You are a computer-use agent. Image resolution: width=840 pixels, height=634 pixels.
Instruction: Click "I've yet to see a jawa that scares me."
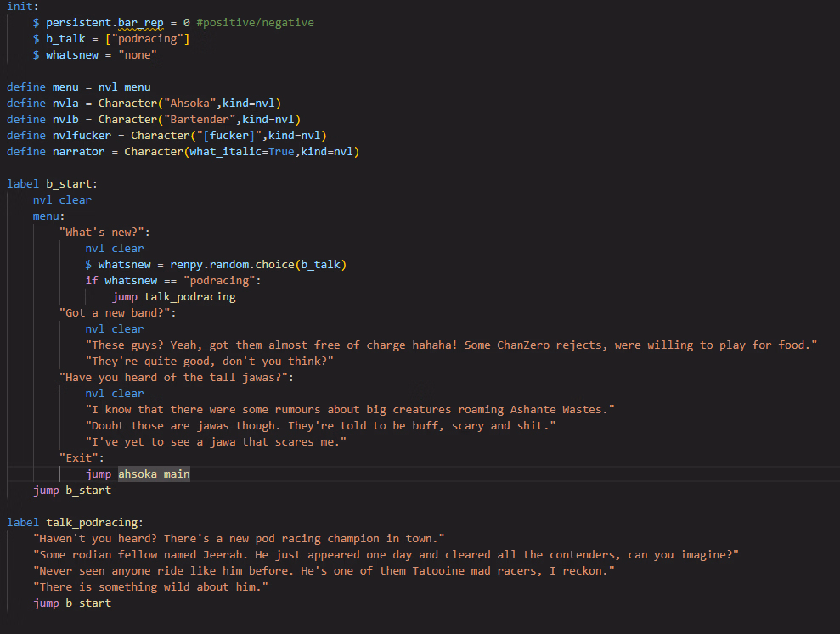[216, 441]
